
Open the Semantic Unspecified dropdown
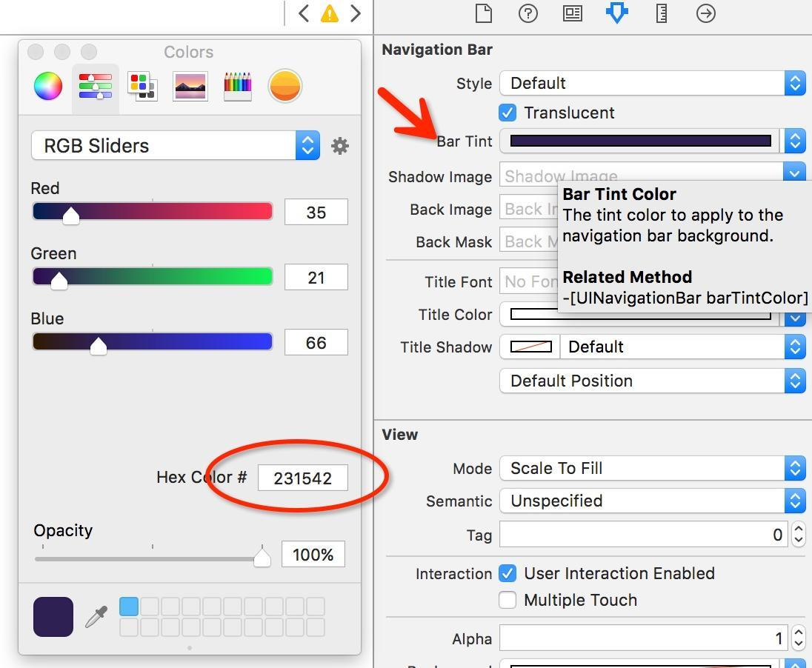click(x=653, y=501)
